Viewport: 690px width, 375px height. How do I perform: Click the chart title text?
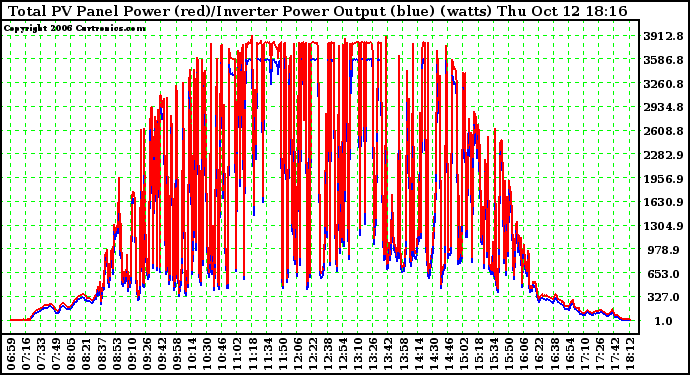click(x=318, y=11)
